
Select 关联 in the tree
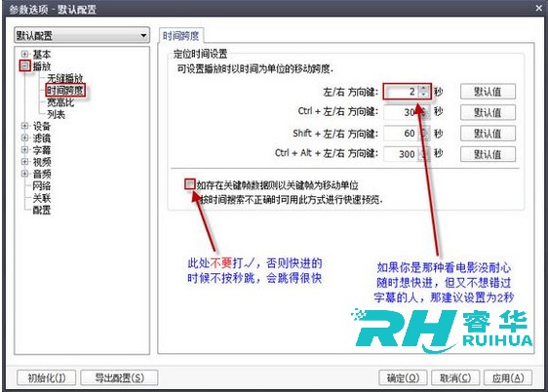coord(42,198)
